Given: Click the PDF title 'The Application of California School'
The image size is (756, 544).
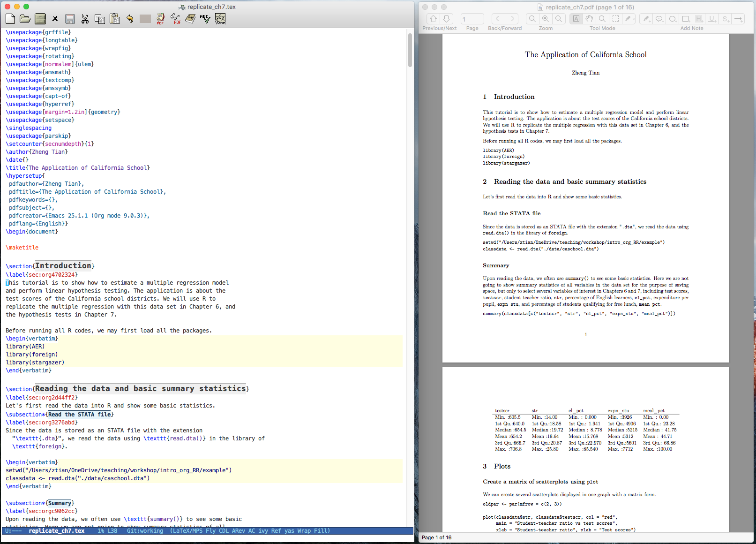Looking at the screenshot, I should click(x=585, y=55).
